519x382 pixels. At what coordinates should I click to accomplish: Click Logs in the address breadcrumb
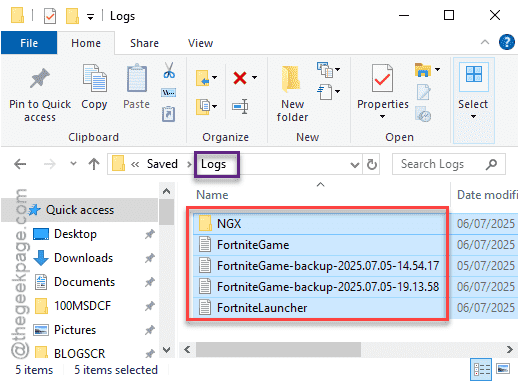tap(213, 164)
